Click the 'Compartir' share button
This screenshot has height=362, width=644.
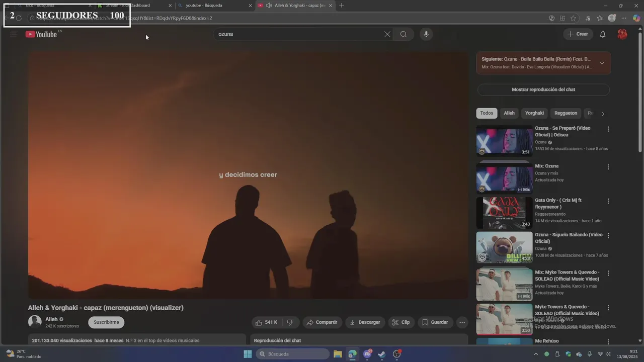pos(322,322)
